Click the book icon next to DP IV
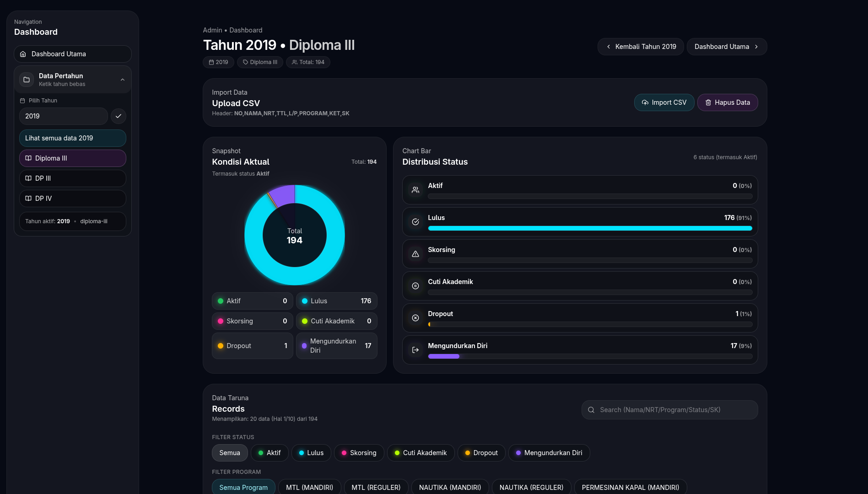 [28, 199]
